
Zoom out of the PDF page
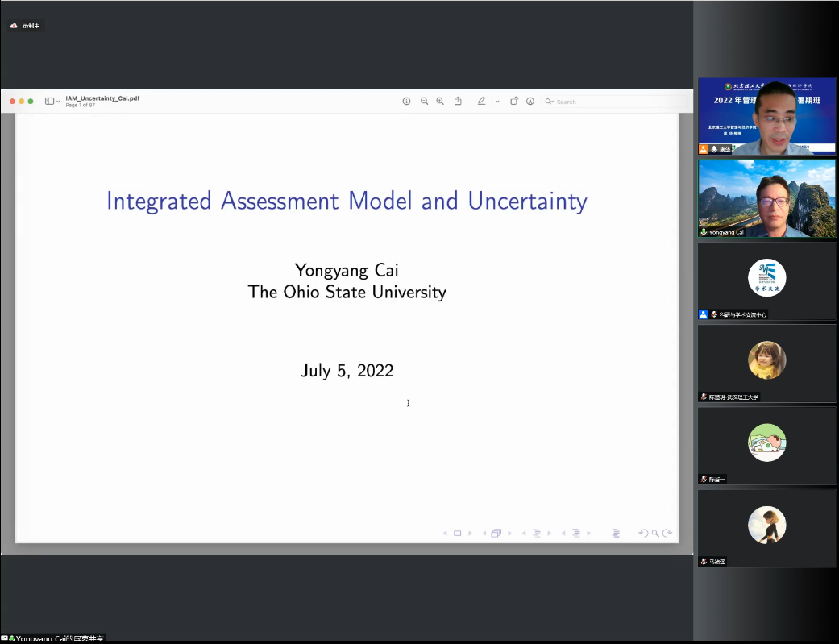424,102
